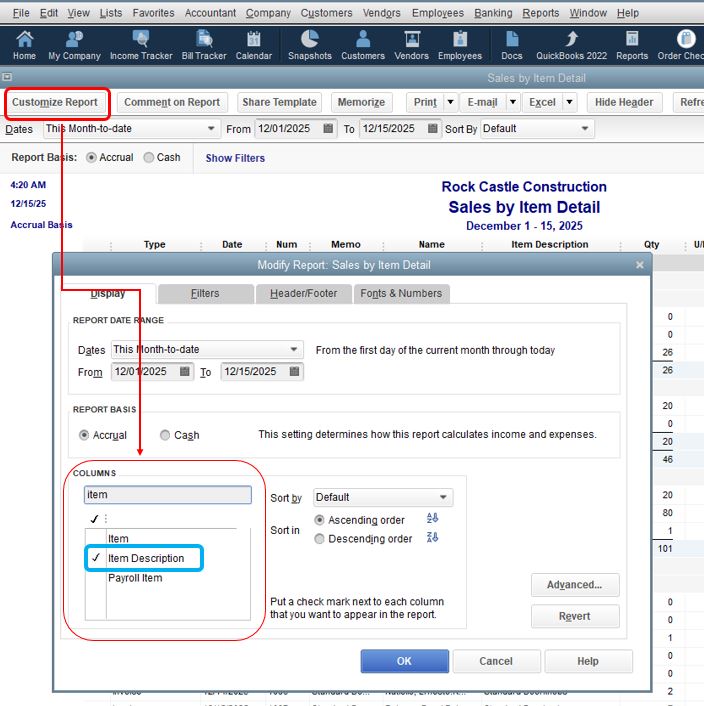Open the Employees center icon

[460, 45]
